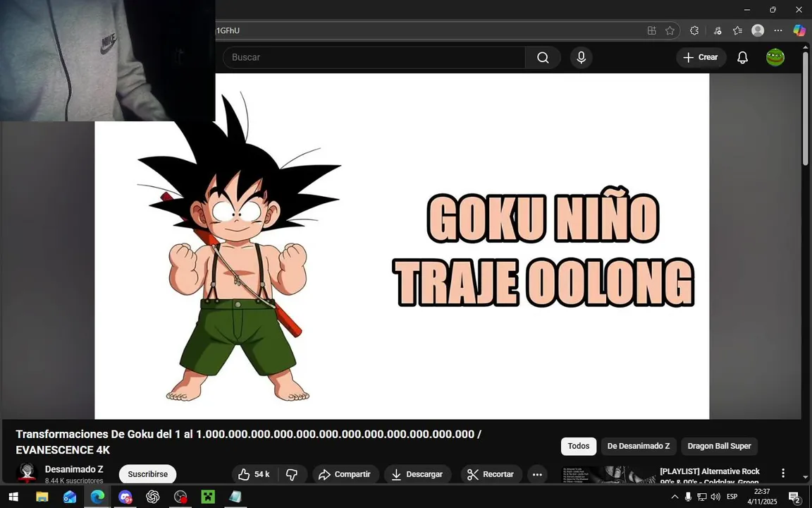Image resolution: width=812 pixels, height=508 pixels.
Task: Open options menu for the Alternative Rock playlist
Action: 783,473
